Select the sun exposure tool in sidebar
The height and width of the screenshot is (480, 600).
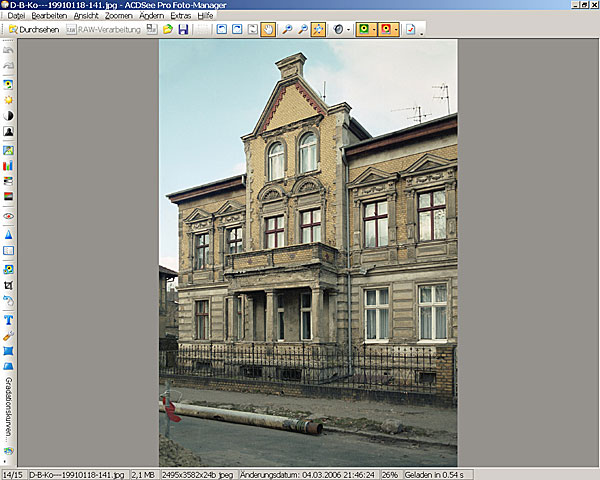pos(8,99)
